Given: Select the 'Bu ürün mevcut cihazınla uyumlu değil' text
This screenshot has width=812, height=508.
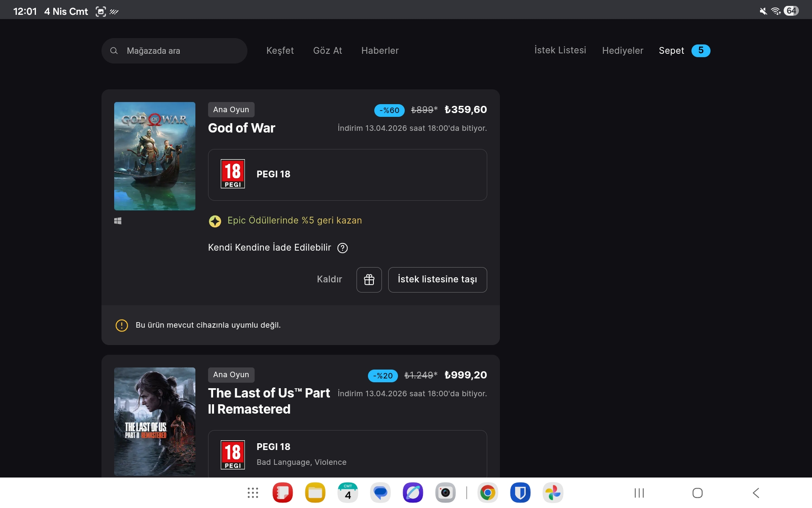Looking at the screenshot, I should (x=208, y=325).
